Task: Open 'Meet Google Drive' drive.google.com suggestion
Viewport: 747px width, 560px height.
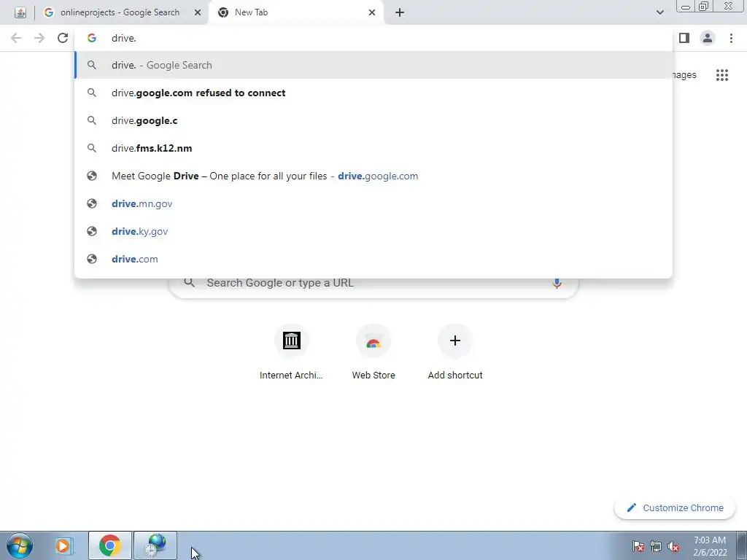Action: point(373,176)
